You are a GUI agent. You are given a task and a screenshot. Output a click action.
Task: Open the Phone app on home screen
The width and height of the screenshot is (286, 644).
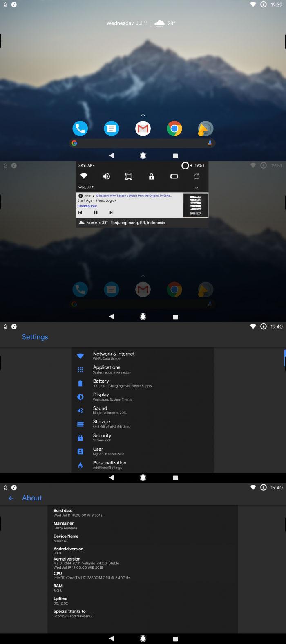(80, 129)
